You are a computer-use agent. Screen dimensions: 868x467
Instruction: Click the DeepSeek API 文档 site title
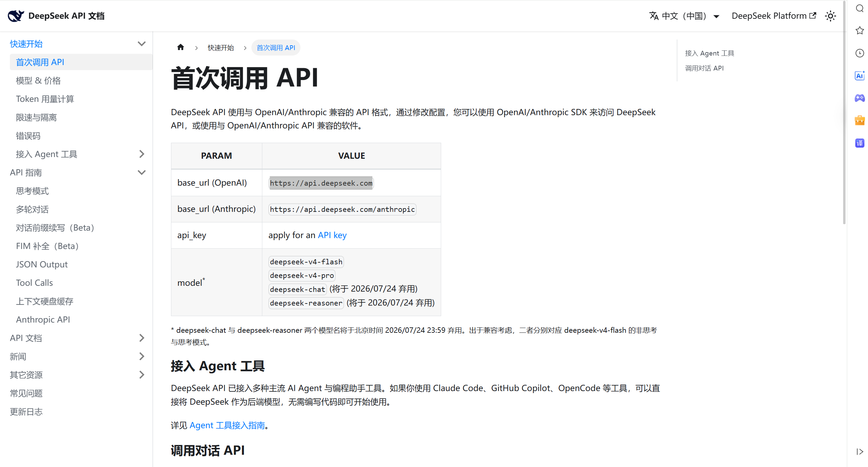66,16
